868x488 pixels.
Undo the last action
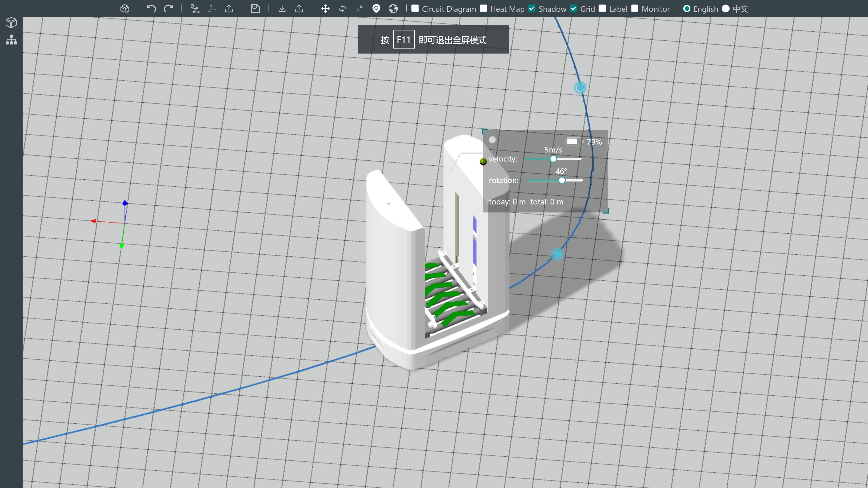click(x=151, y=9)
